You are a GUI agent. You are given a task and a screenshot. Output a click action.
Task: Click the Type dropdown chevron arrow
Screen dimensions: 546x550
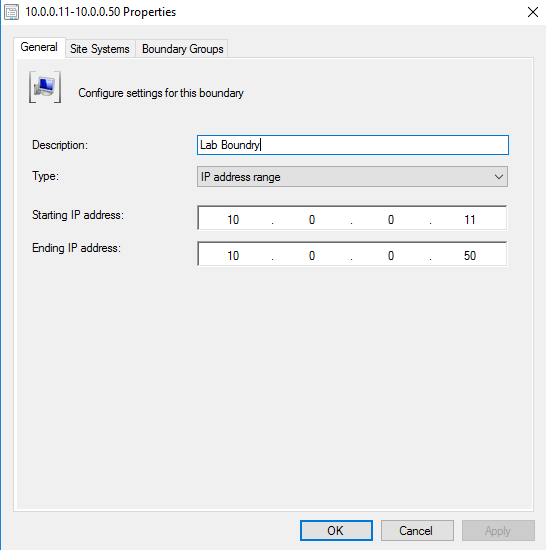[x=499, y=177]
